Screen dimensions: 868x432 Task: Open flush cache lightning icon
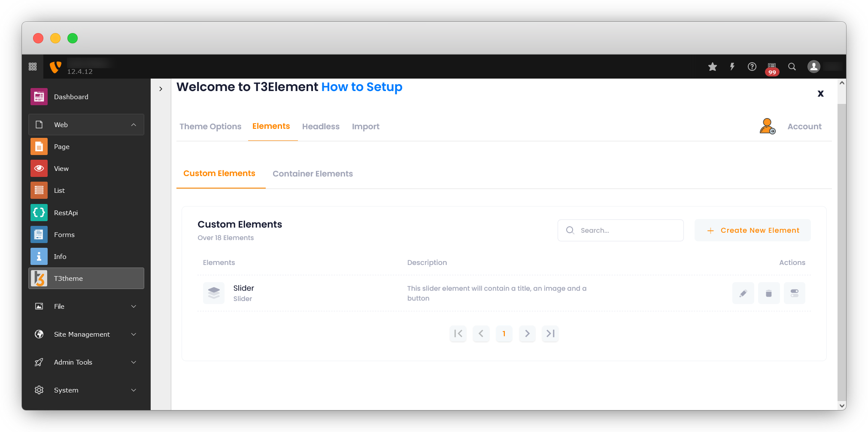click(x=732, y=67)
